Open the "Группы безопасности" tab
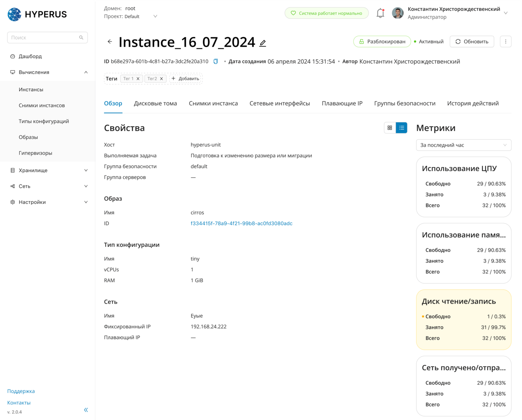Viewport: 522px width, 420px height. (405, 104)
